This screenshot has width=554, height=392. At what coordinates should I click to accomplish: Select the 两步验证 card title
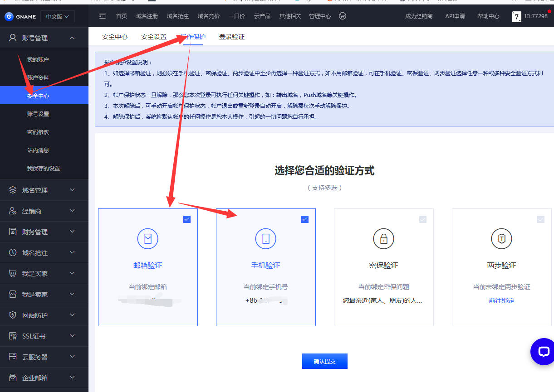tap(501, 266)
